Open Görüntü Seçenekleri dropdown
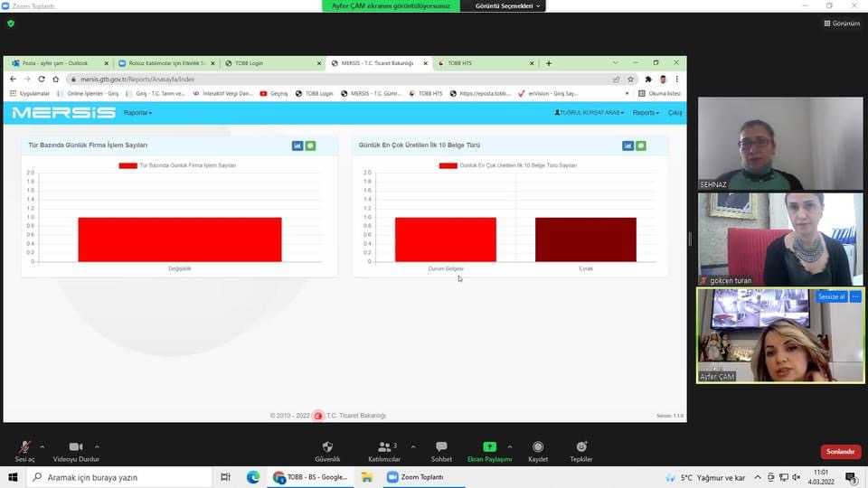The width and height of the screenshot is (868, 488). point(508,5)
